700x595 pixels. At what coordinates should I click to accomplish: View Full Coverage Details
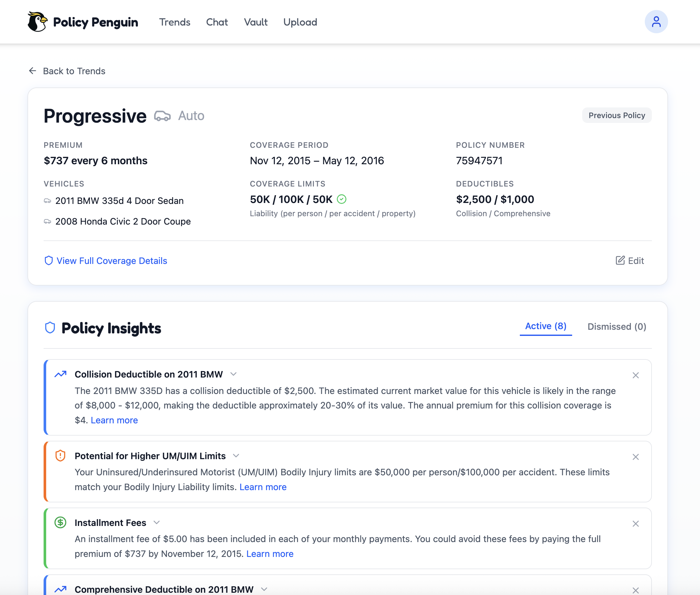pos(111,261)
